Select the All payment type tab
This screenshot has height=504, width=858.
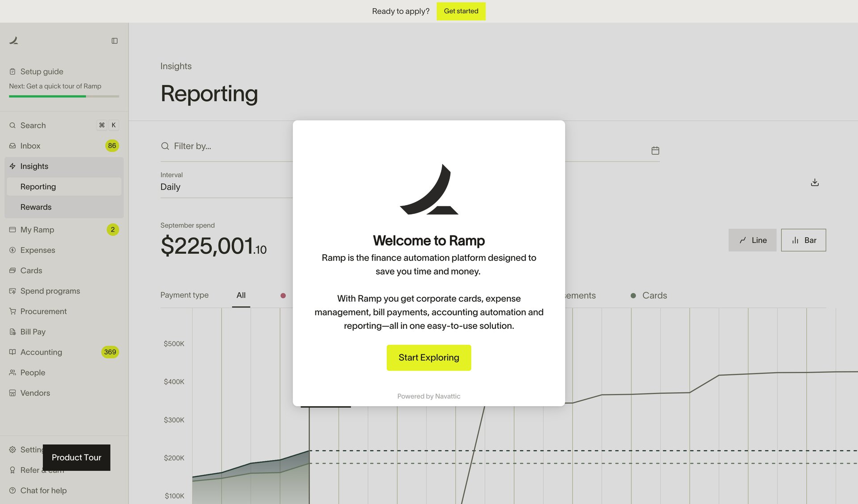pos(241,295)
